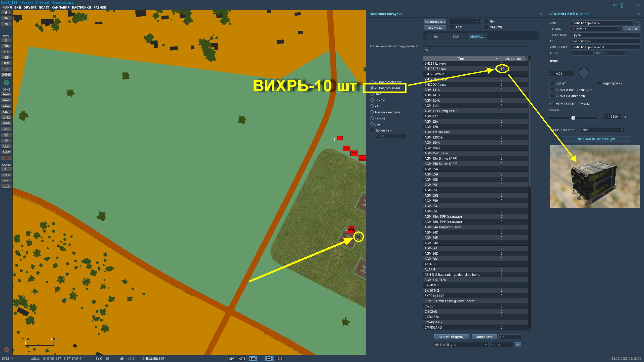Viewport: 644px width, 362px height.
Task: Click the ПОЛНАЯ ИНФОРМАЦИЯ button
Action: click(x=596, y=139)
